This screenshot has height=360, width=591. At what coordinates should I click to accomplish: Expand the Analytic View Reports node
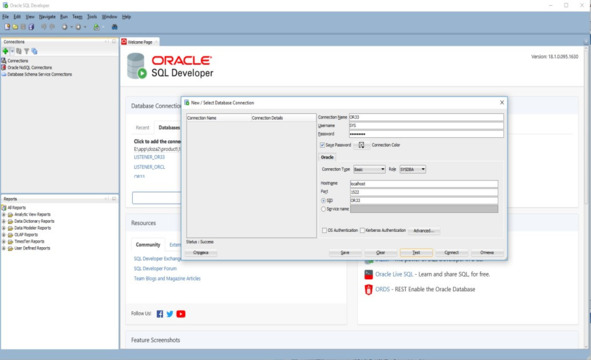click(x=4, y=214)
